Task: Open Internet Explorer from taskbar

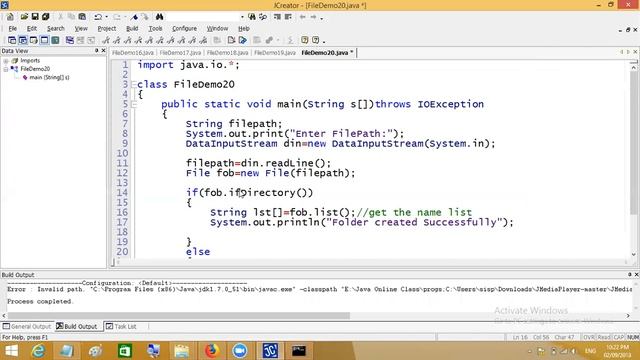Action: [x=38, y=351]
